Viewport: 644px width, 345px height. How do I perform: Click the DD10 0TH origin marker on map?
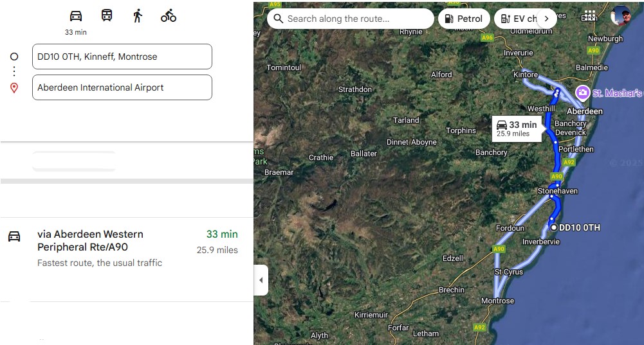click(x=553, y=227)
